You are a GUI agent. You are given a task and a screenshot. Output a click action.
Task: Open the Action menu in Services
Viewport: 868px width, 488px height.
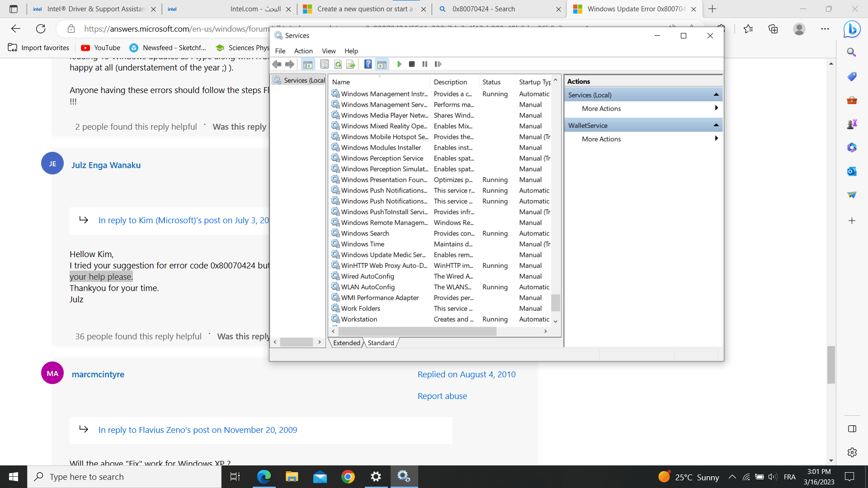tap(303, 51)
